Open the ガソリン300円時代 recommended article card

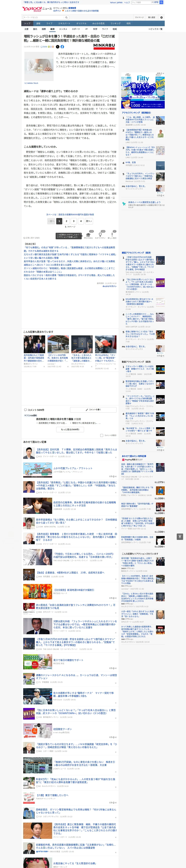pos(58,351)
